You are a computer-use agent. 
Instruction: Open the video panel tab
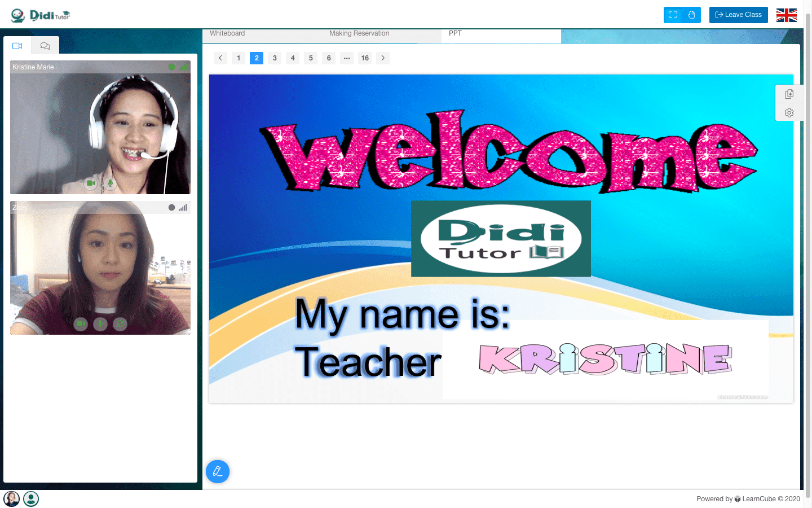(x=17, y=46)
